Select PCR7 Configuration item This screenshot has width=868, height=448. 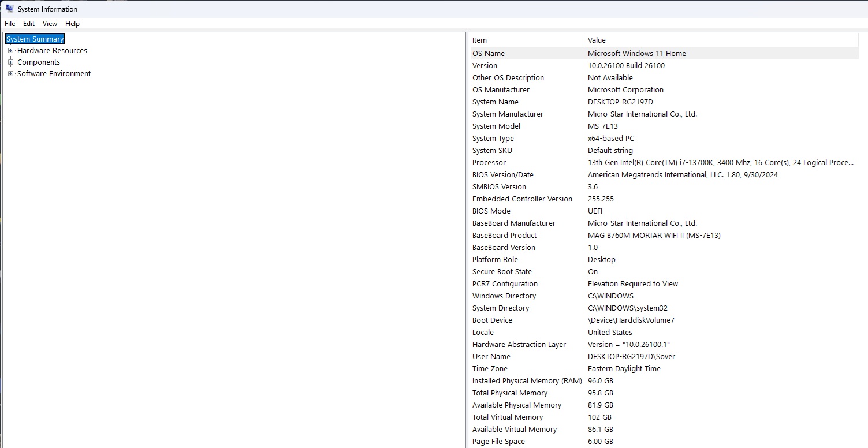tap(505, 283)
